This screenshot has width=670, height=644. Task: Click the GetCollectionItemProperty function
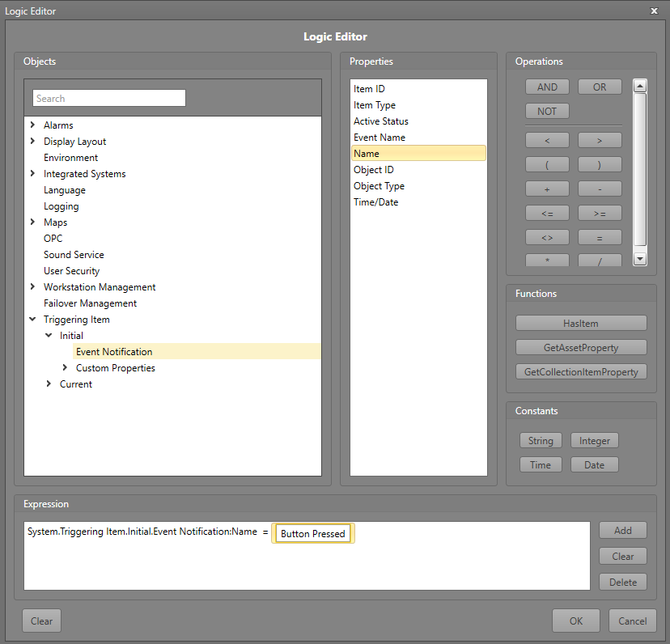point(581,371)
